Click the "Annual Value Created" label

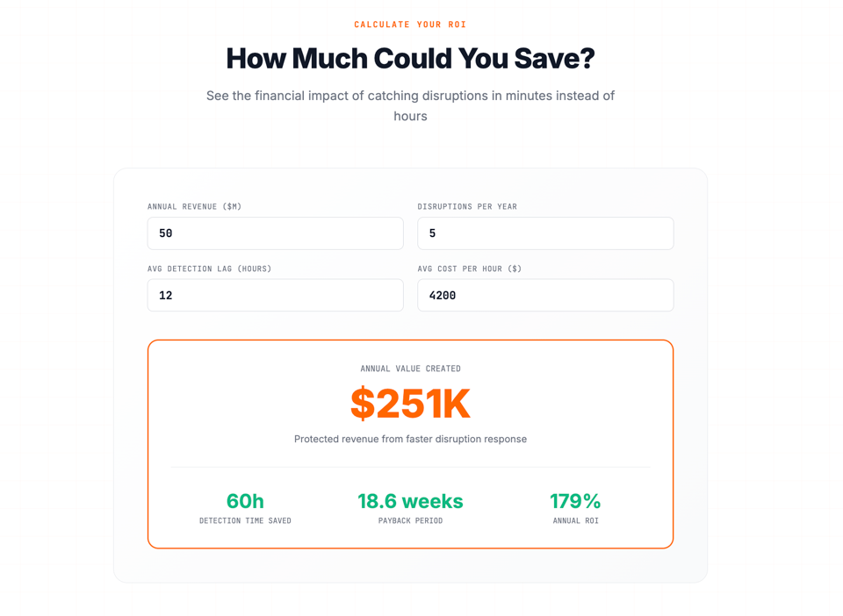(410, 369)
